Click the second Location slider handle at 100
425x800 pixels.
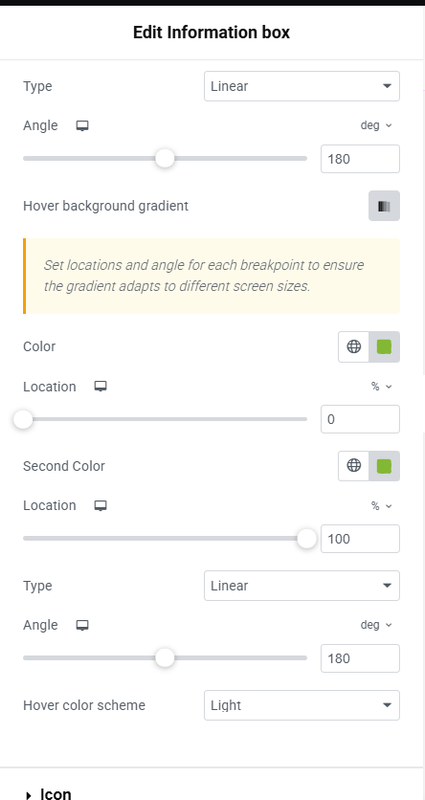[307, 539]
